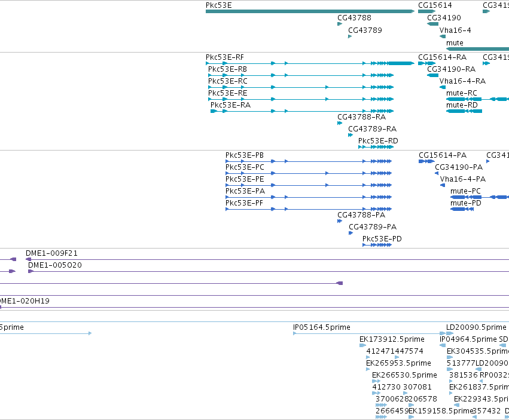Select protein Pkc53E-PB label
The width and height of the screenshot is (509, 420).
coord(245,155)
